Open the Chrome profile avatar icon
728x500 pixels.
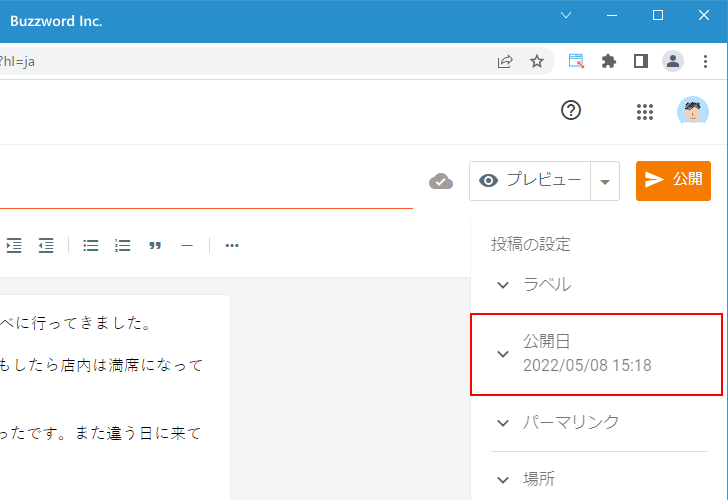pyautogui.click(x=673, y=61)
